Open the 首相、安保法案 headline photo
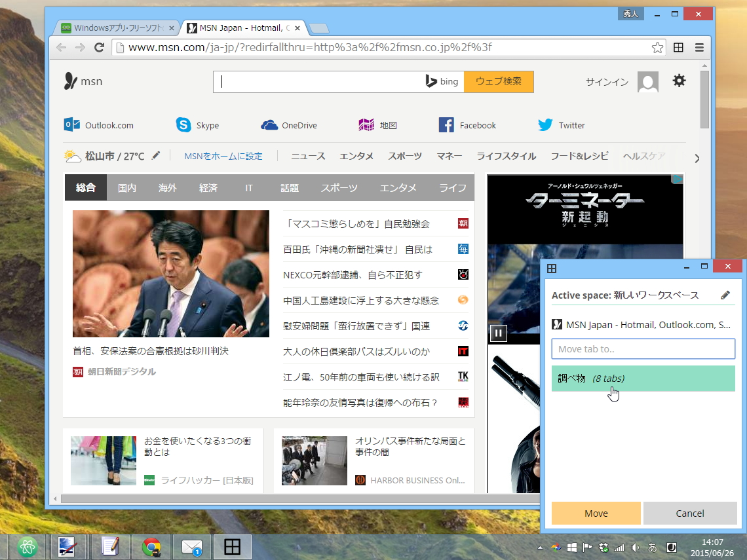The width and height of the screenshot is (747, 560). [x=170, y=273]
